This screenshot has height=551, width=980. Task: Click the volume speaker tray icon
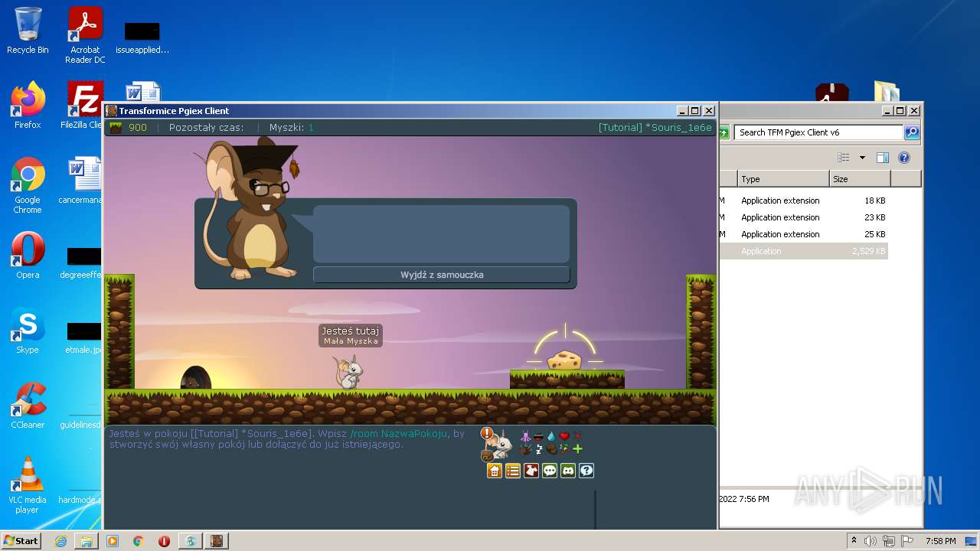[871, 541]
